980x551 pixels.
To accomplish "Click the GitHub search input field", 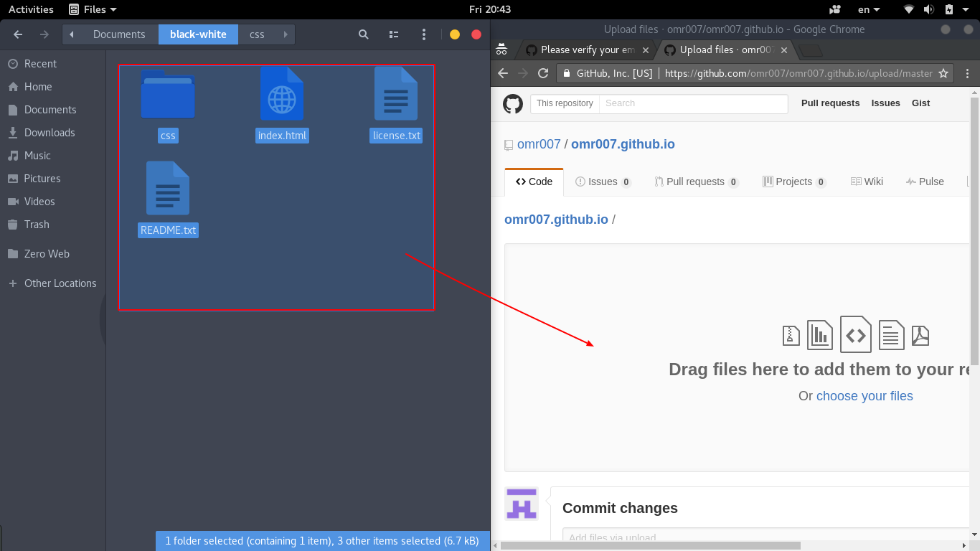I will [693, 103].
